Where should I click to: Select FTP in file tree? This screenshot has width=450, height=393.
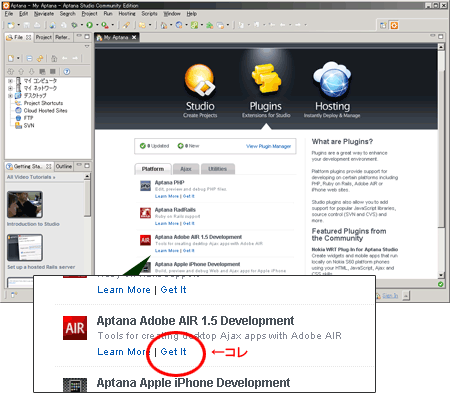click(28, 118)
